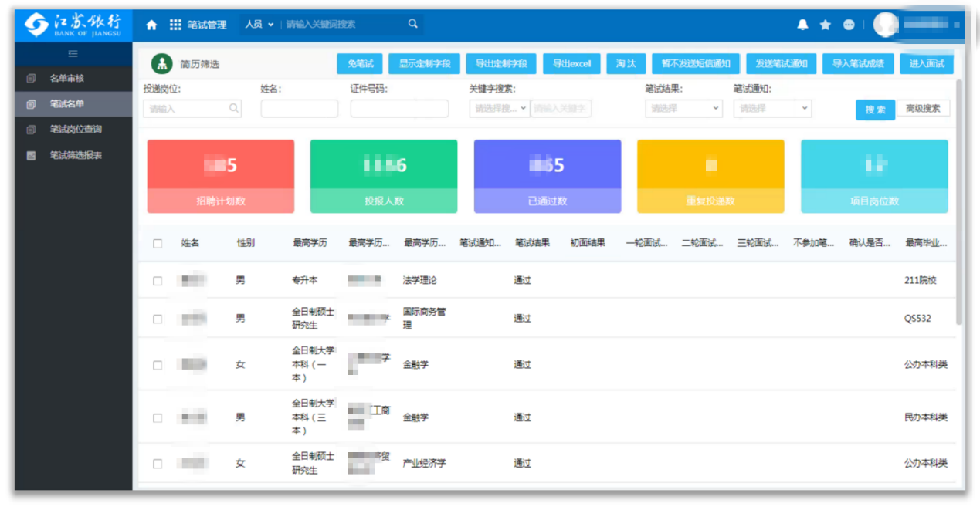Image resolution: width=980 pixels, height=510 pixels.
Task: Click the user avatar in the header
Action: [x=885, y=25]
